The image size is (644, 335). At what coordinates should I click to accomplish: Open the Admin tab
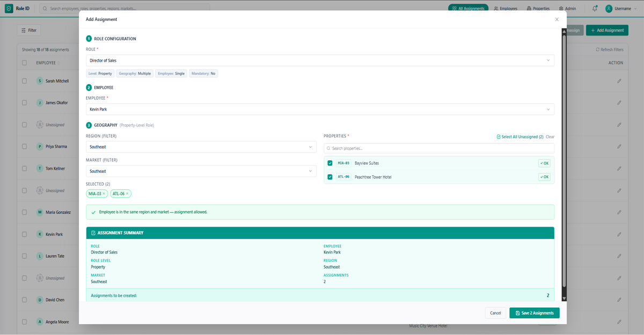tap(568, 9)
